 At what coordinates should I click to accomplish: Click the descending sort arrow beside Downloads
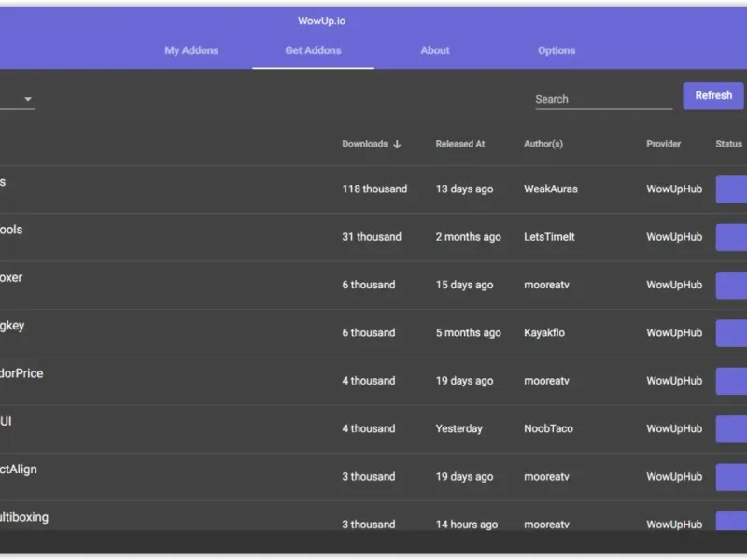point(397,144)
